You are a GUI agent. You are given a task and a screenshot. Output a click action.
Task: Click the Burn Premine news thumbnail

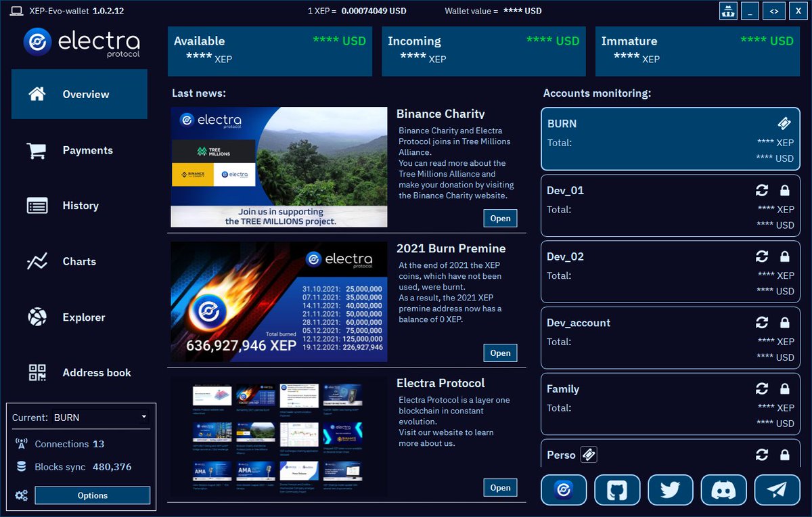(x=279, y=301)
